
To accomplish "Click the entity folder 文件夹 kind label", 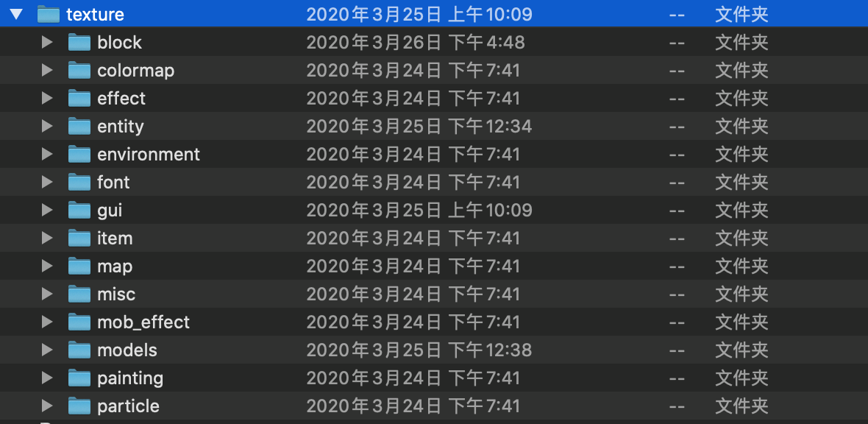I will point(741,127).
